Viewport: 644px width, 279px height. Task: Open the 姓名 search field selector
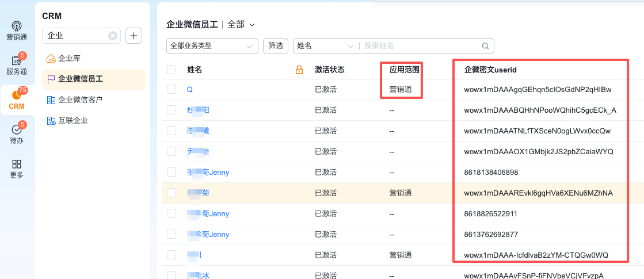click(x=325, y=46)
